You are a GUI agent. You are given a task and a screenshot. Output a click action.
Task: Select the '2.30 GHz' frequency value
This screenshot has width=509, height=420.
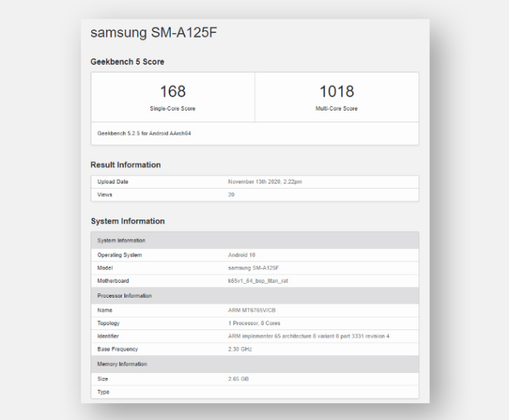240,349
